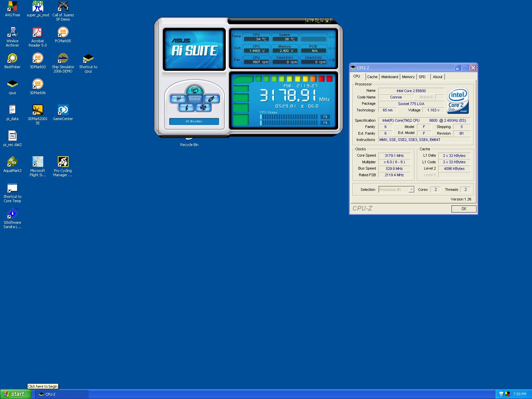
Task: Open the Memory tab in CPU-Z
Action: pos(408,77)
